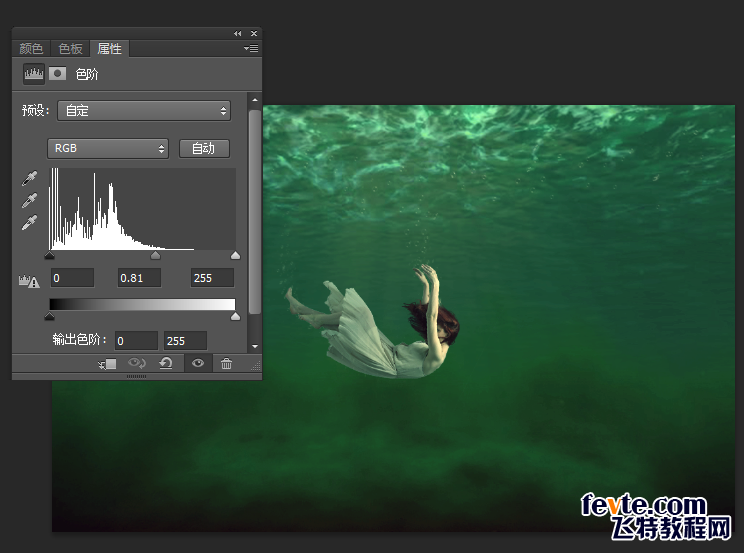Viewport: 744px width, 553px height.
Task: Pick the gray point eyedropper
Action: point(31,201)
